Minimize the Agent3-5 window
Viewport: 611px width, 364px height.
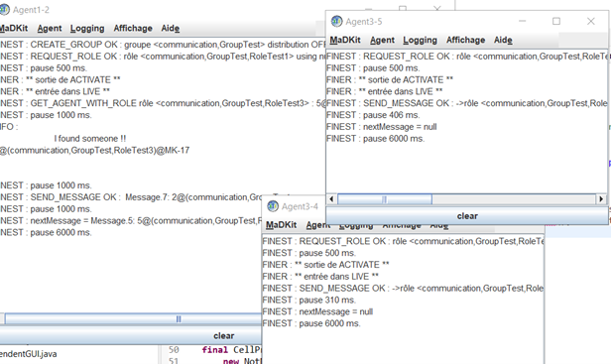(x=523, y=21)
